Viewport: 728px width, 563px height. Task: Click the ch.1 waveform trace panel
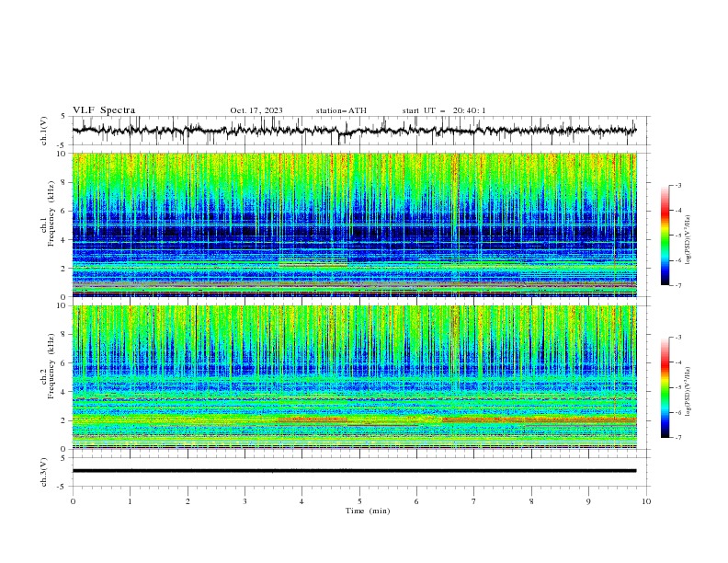(x=360, y=131)
